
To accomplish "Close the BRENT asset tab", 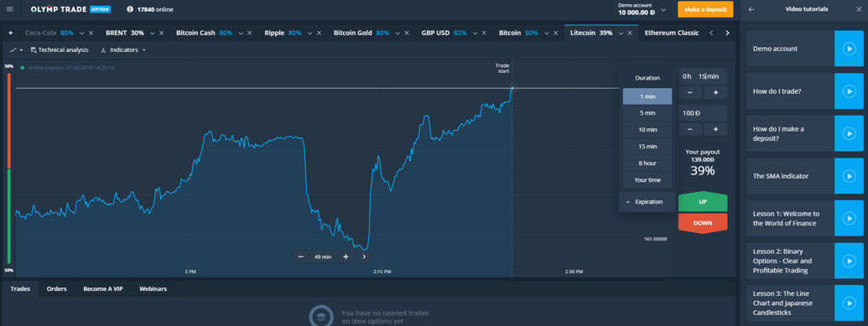I will [x=161, y=34].
